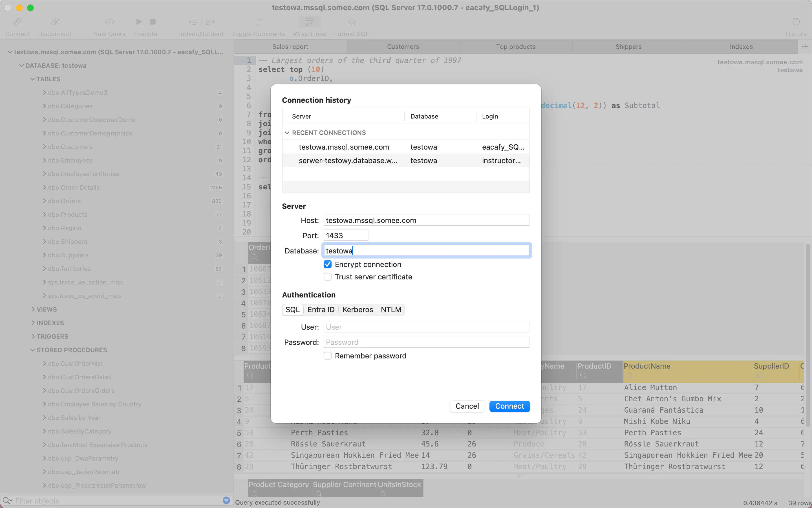Image resolution: width=812 pixels, height=508 pixels.
Task: Select serwer-testowy.database.w... recent connection
Action: click(406, 161)
